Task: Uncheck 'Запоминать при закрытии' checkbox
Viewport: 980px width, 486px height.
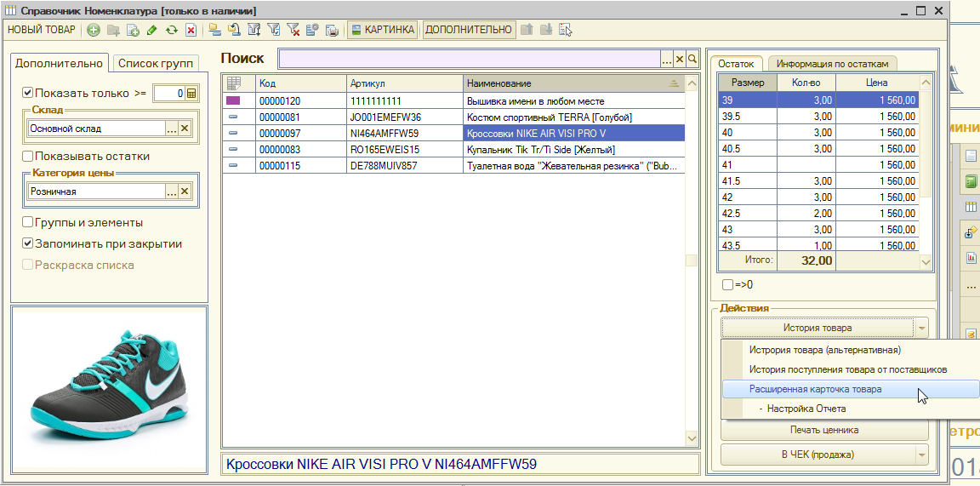Action: tap(27, 243)
